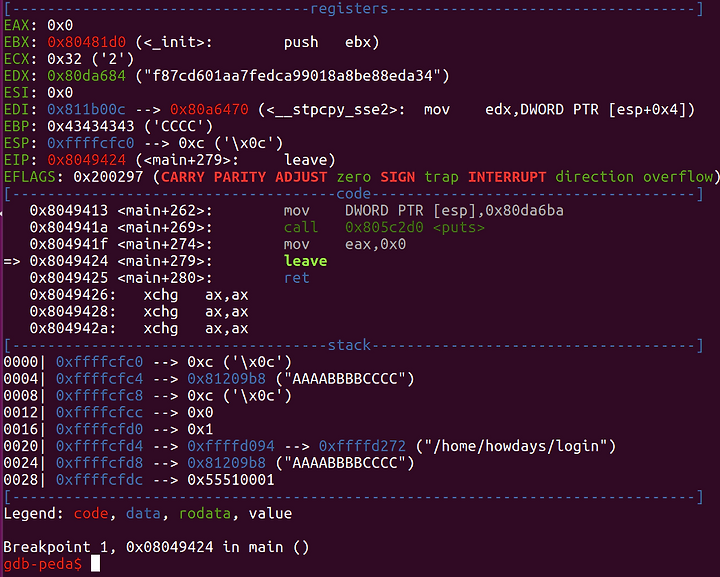Click the SIGN flag text
This screenshot has width=720, height=577.
398,177
